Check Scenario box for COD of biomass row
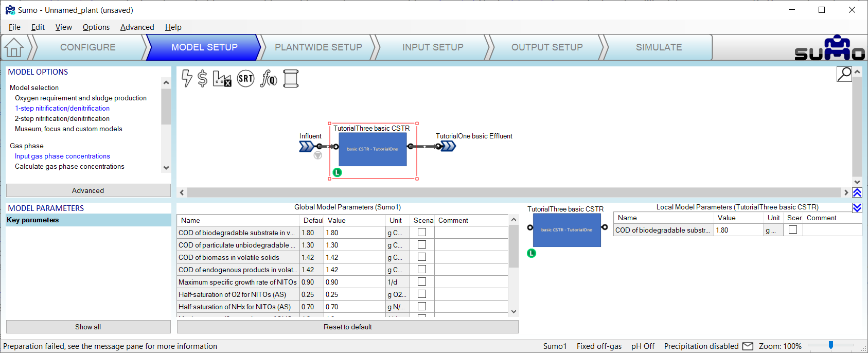 coord(422,257)
